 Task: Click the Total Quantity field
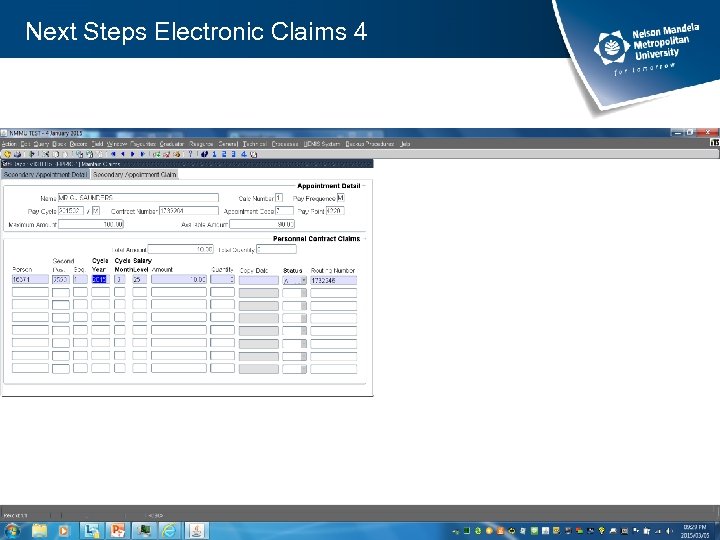click(276, 249)
